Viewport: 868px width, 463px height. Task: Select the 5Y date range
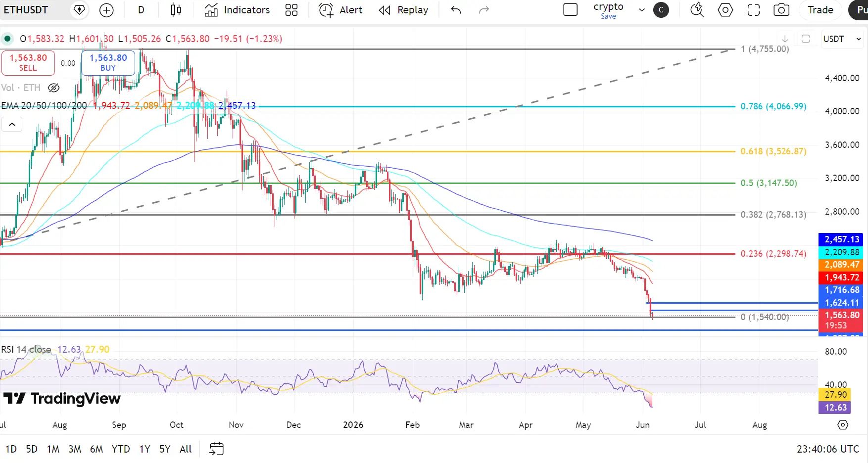[x=165, y=449]
